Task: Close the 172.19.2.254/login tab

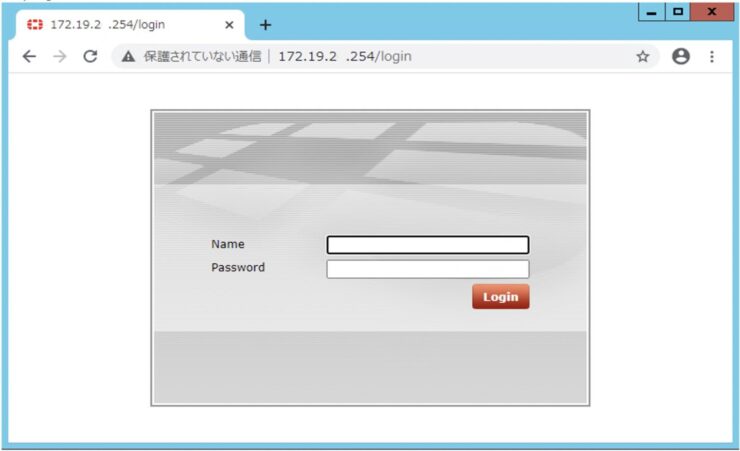Action: click(x=229, y=25)
